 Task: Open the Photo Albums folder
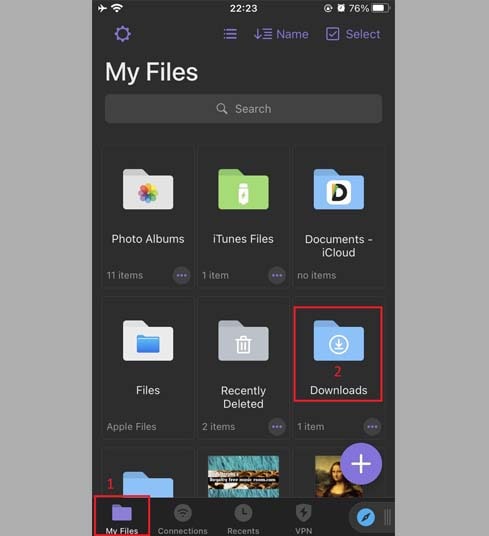148,189
